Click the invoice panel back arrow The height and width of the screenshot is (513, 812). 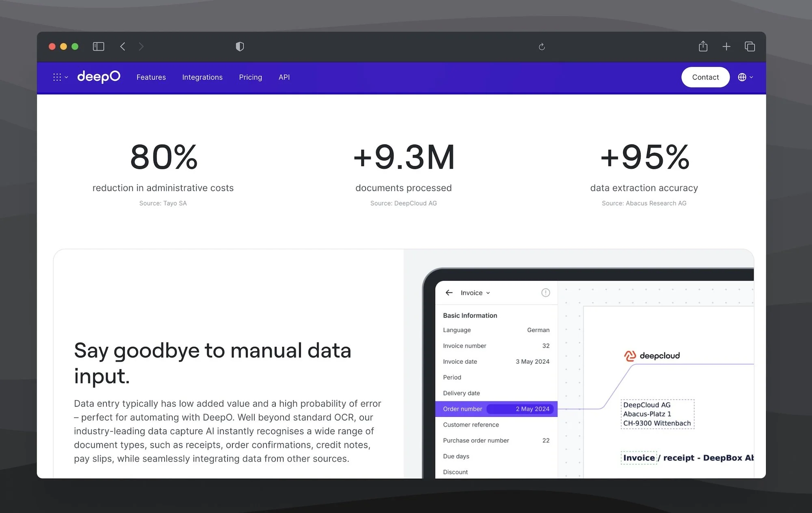coord(449,293)
